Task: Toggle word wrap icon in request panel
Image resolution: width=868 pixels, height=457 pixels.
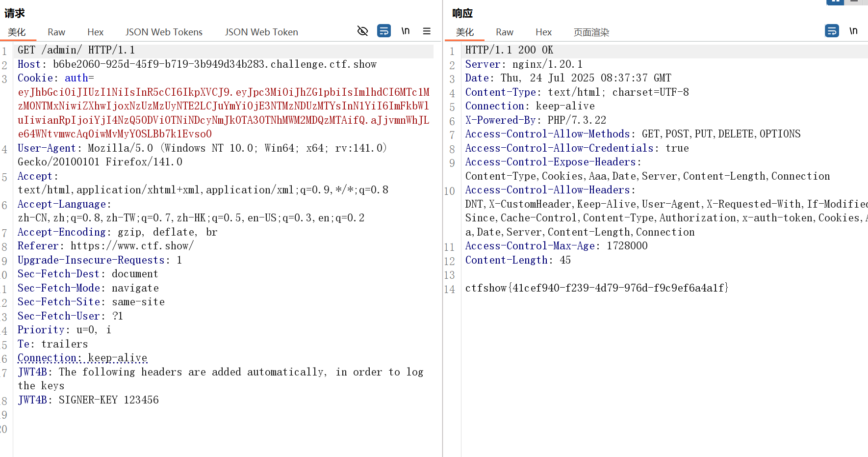Action: [384, 31]
